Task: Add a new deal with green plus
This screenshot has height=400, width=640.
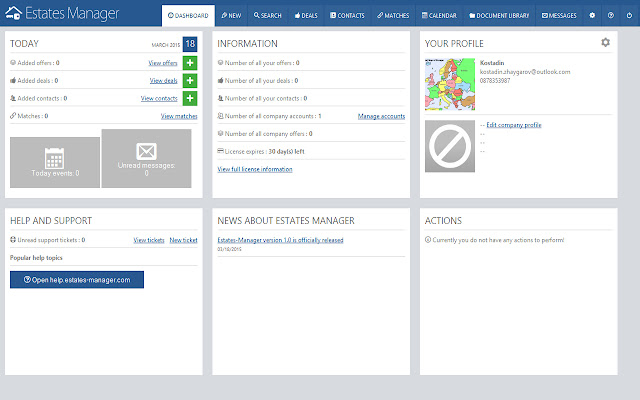Action: click(x=190, y=80)
